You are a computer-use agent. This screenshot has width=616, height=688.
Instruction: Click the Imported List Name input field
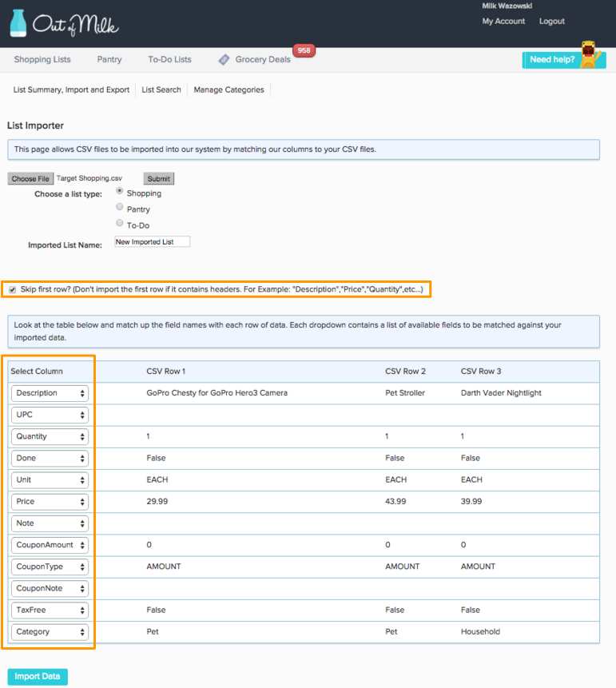tap(153, 242)
